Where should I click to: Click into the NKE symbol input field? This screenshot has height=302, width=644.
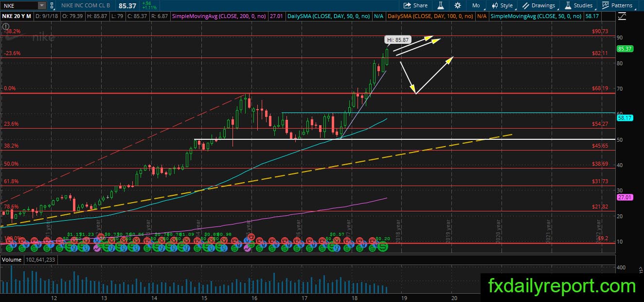click(x=19, y=5)
